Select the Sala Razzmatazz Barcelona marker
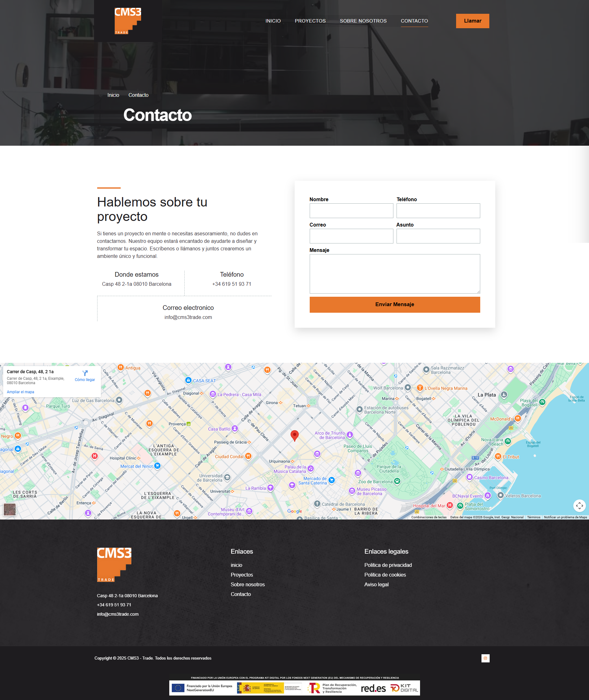 [x=426, y=369]
